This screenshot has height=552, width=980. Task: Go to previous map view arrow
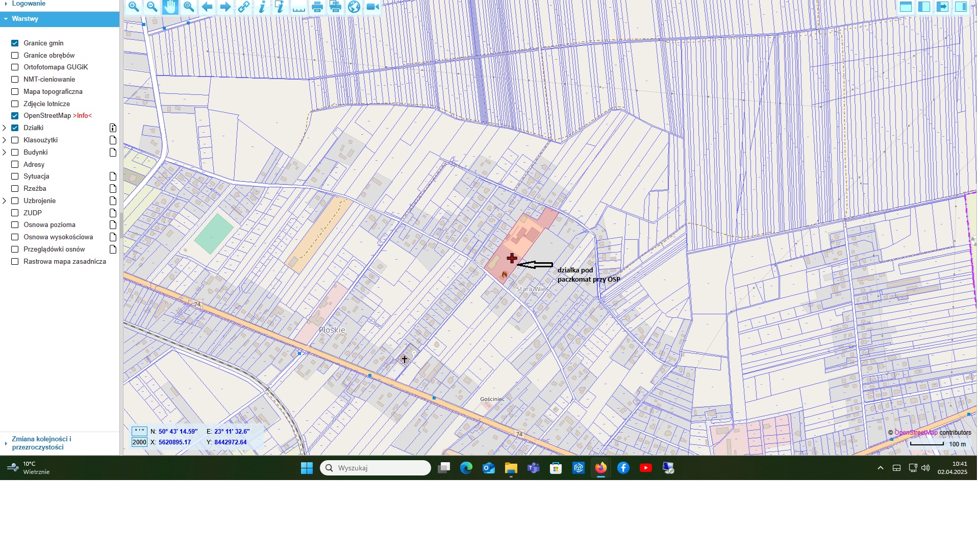[x=207, y=7]
